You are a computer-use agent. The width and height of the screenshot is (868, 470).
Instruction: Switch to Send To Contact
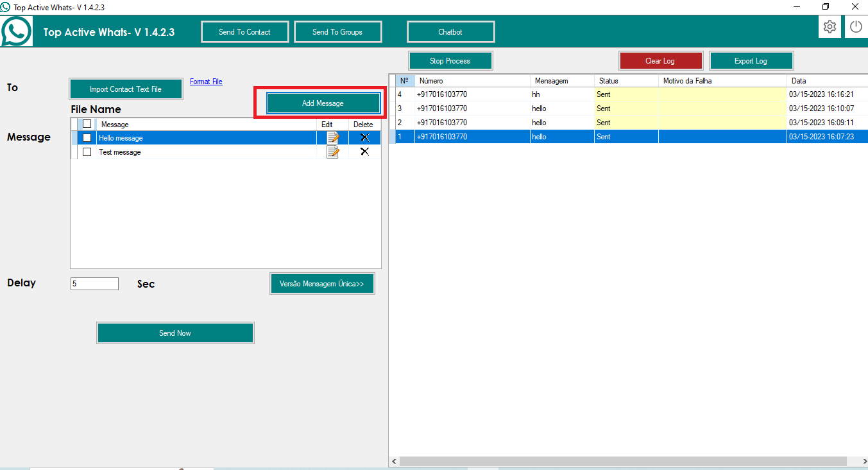point(244,32)
